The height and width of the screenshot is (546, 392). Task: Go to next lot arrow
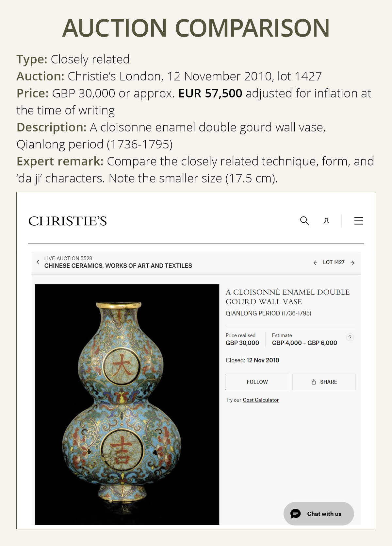[x=352, y=263]
